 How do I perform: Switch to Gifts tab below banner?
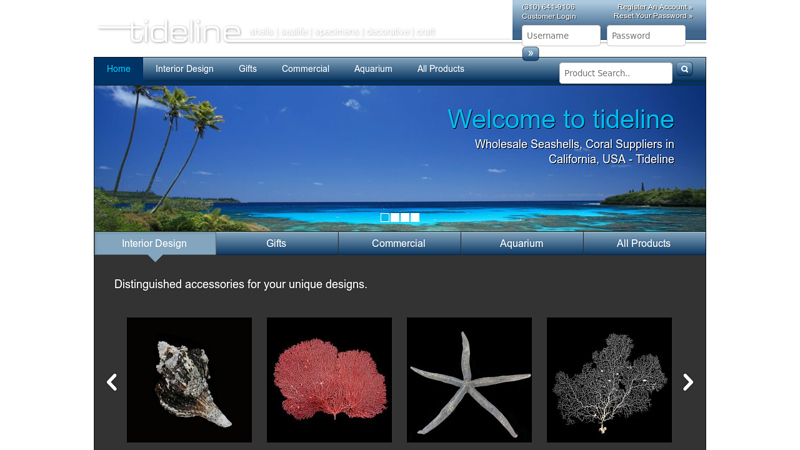point(276,243)
